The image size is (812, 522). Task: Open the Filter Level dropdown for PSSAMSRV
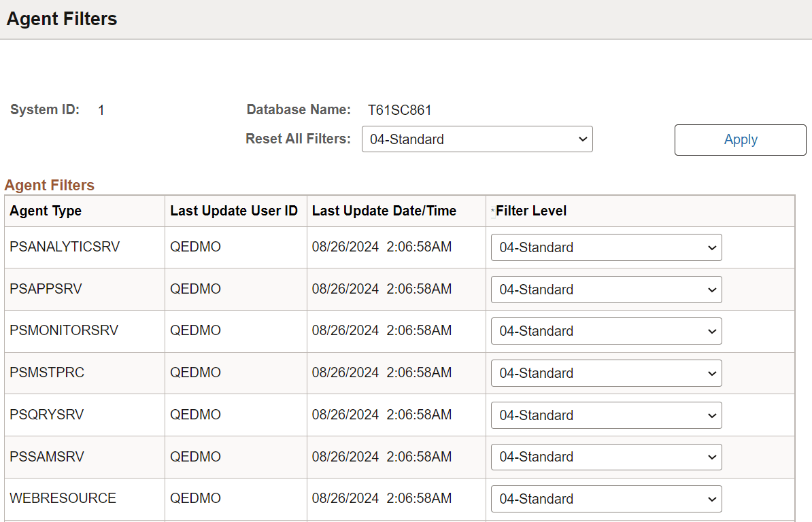point(605,457)
